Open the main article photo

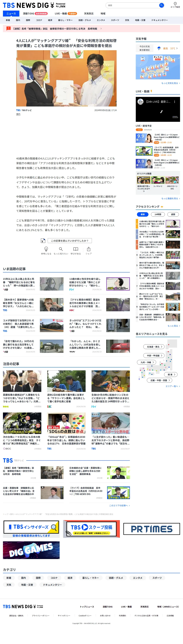pos(66,78)
